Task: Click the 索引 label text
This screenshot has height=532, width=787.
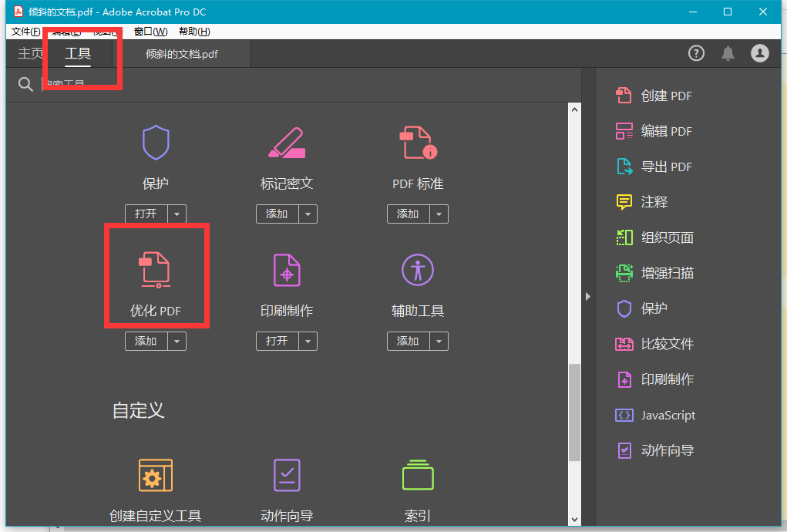Action: tap(418, 516)
